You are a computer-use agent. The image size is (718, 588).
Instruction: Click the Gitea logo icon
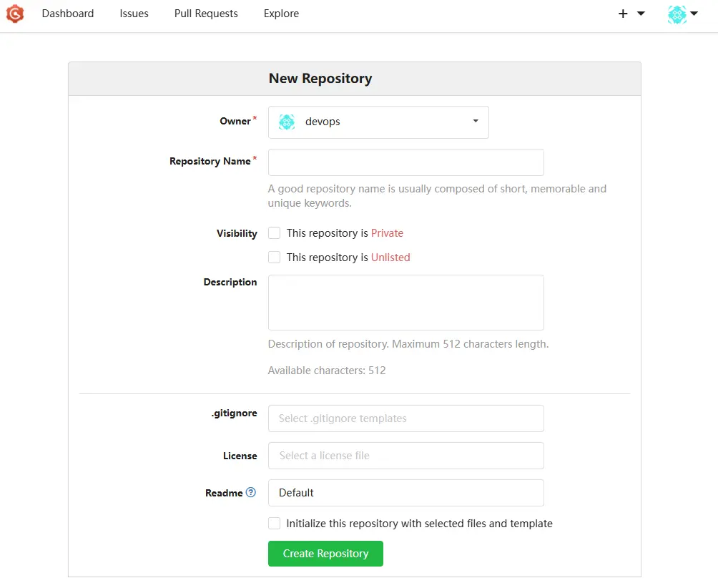(15, 14)
